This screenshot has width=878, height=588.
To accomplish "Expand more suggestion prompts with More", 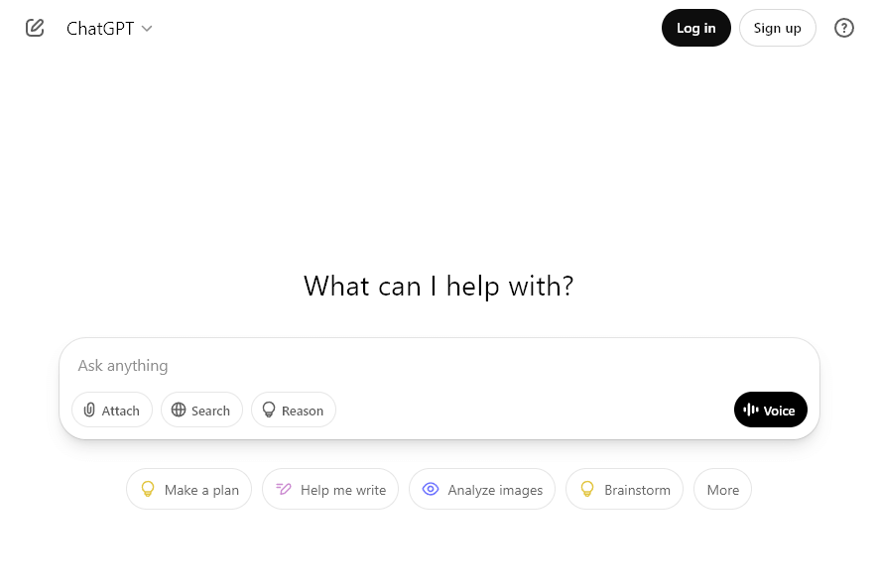I will [x=722, y=489].
